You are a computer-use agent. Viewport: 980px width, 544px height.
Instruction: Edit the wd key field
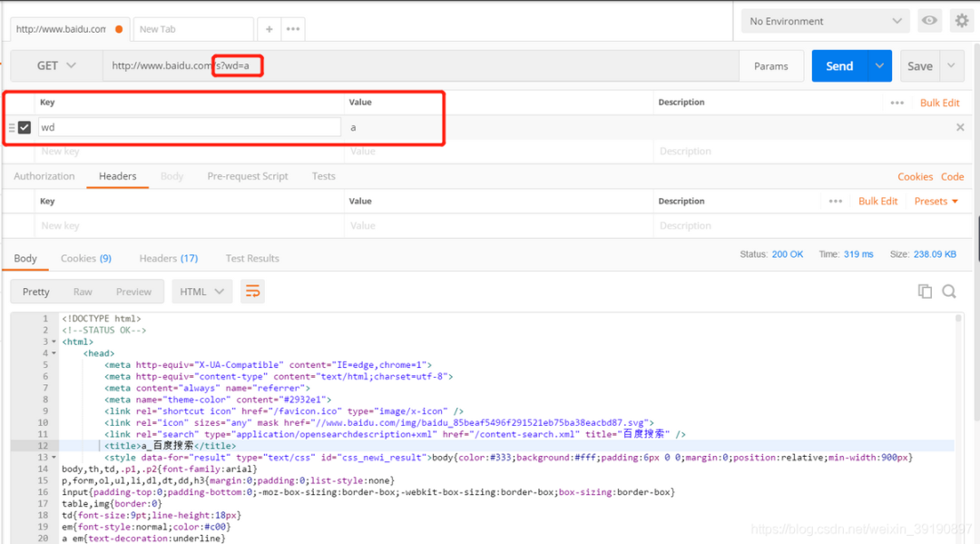pos(190,127)
